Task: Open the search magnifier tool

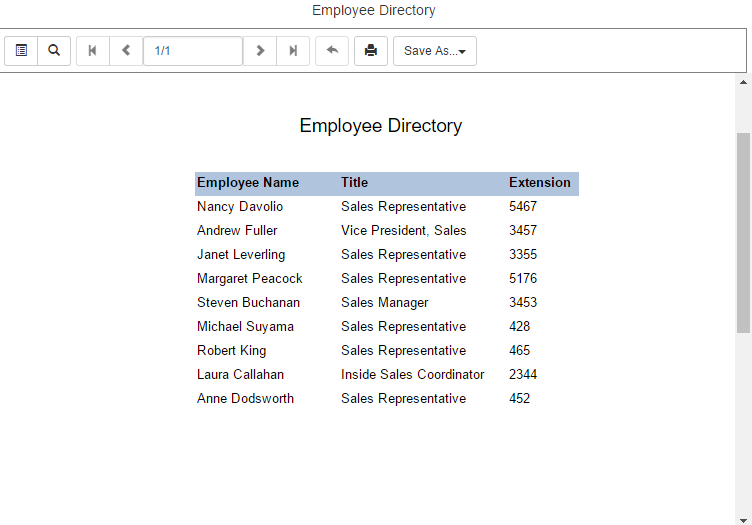Action: (x=54, y=50)
